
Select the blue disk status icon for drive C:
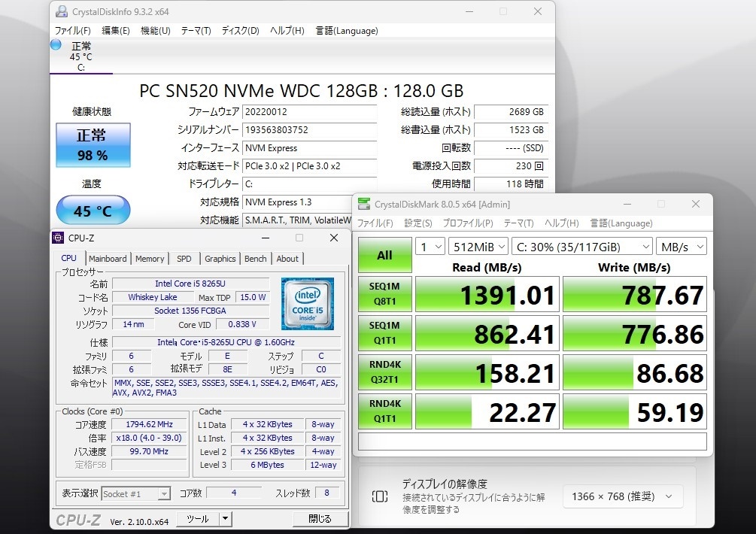tap(56, 45)
